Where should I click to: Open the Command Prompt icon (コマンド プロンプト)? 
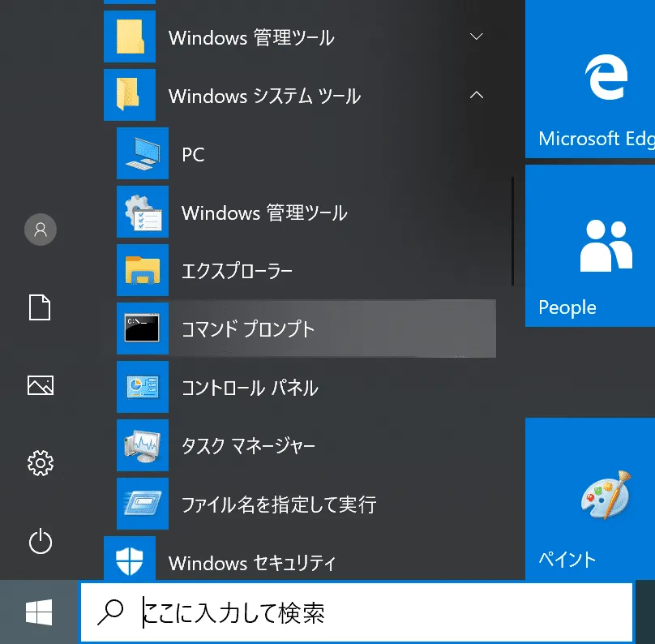[x=143, y=328]
